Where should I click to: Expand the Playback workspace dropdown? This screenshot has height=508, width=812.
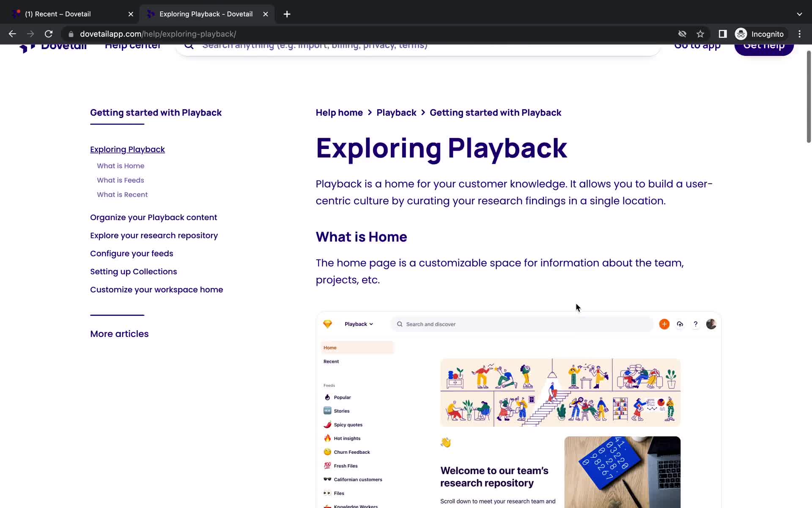coord(359,324)
